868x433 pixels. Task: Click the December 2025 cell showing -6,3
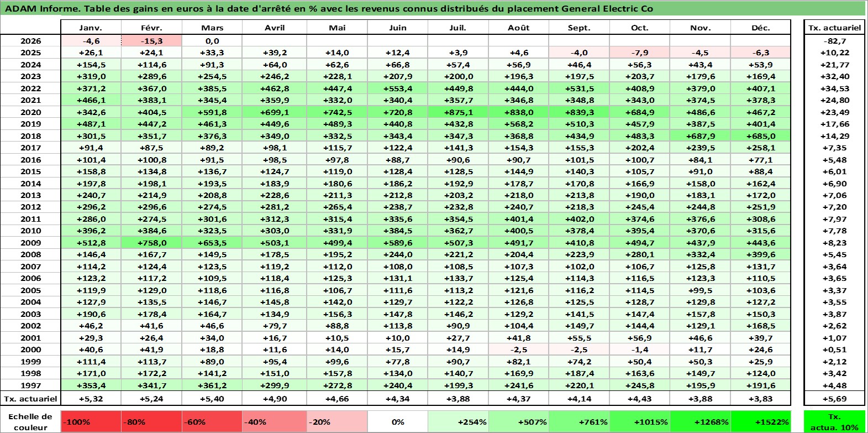[760, 53]
